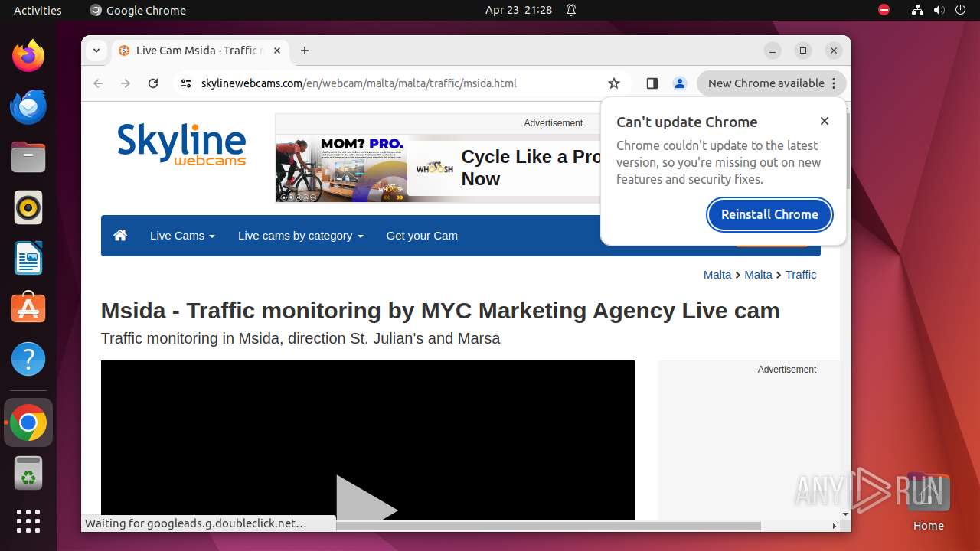
Task: Launch Thunderbird Mail from the dock
Action: pyautogui.click(x=28, y=106)
